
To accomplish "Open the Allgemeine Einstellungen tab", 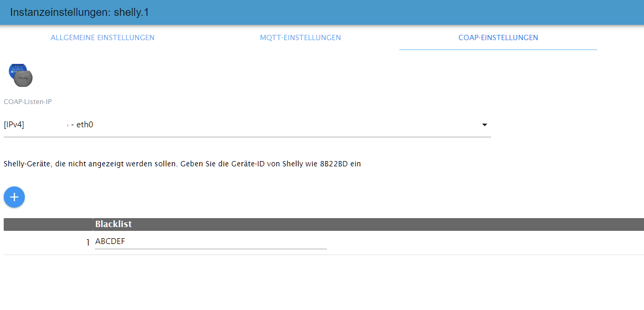I will (102, 37).
